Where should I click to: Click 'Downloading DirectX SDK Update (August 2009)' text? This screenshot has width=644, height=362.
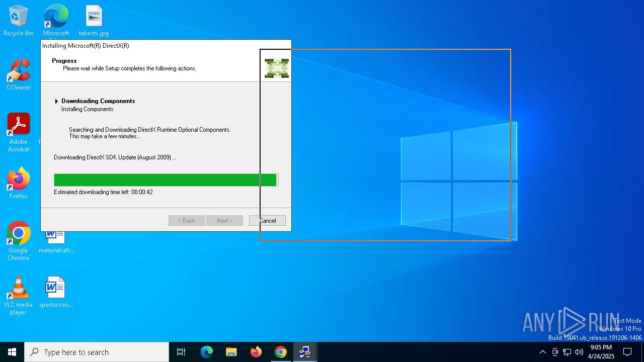coord(115,157)
